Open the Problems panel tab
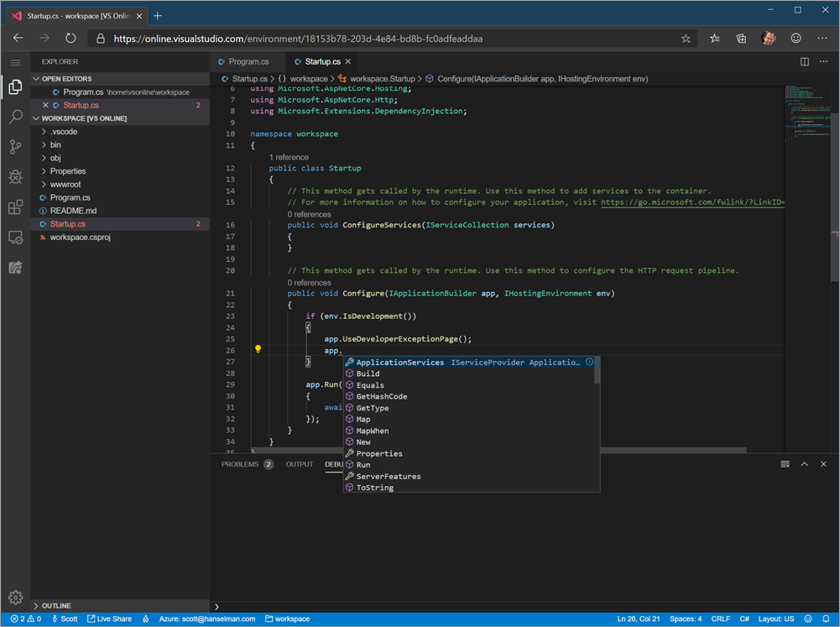This screenshot has width=840, height=627. point(247,464)
